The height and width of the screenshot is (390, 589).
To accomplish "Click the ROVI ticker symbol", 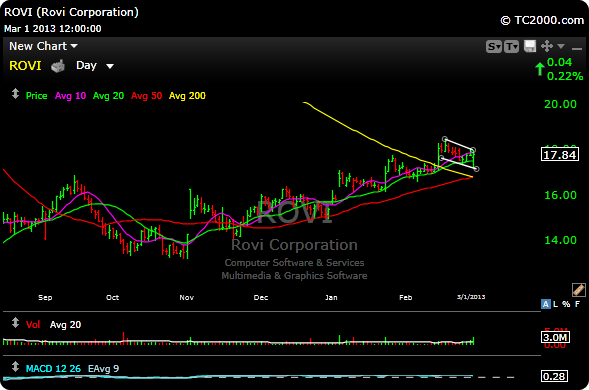I will click(x=25, y=66).
